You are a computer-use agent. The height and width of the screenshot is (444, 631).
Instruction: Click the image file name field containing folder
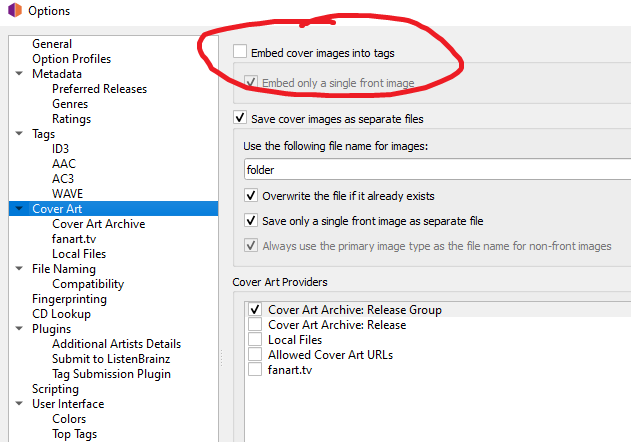pos(437,169)
